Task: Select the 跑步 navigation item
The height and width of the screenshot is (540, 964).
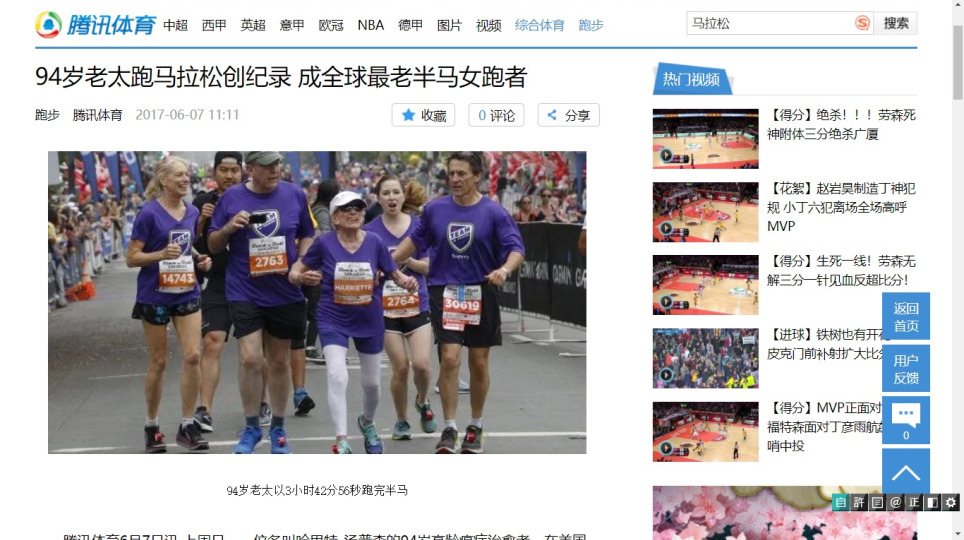Action: 590,25
